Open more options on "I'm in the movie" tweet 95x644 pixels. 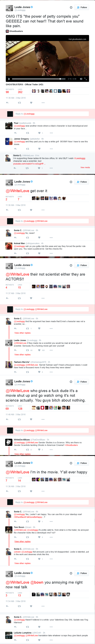click(43, 491)
